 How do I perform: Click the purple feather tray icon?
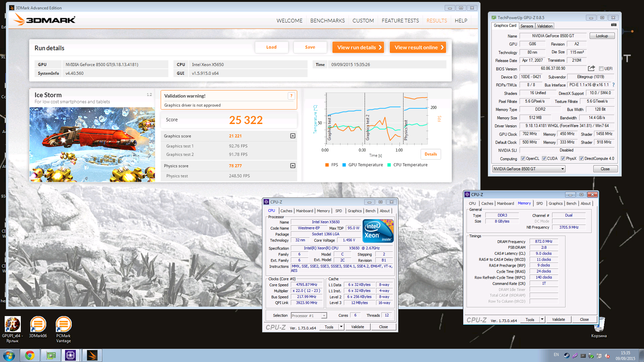click(x=575, y=356)
